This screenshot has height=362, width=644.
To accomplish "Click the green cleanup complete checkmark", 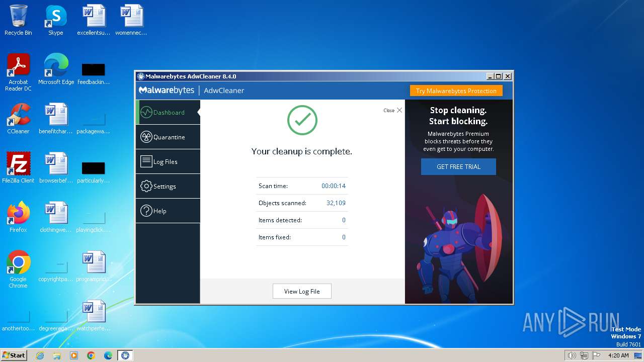I will pyautogui.click(x=302, y=120).
